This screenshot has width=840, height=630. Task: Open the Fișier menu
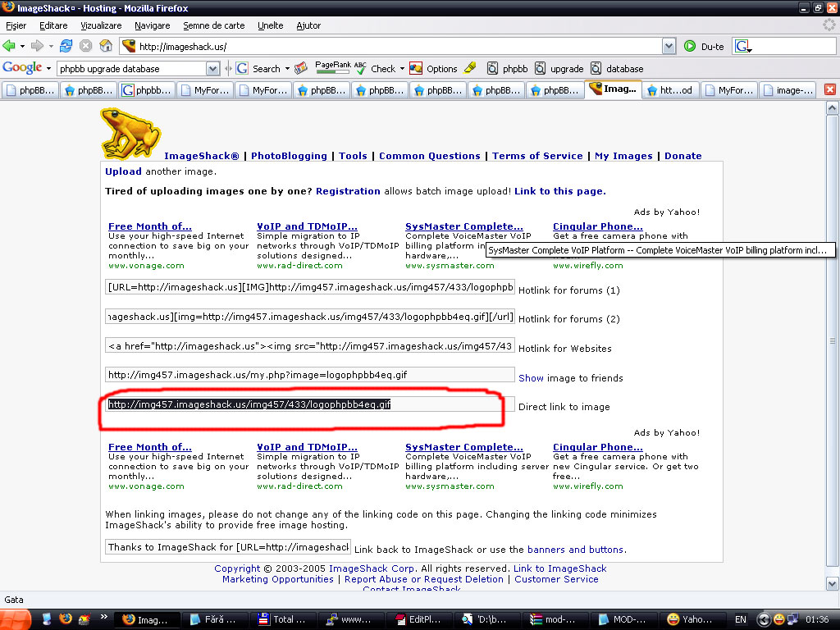click(x=16, y=25)
